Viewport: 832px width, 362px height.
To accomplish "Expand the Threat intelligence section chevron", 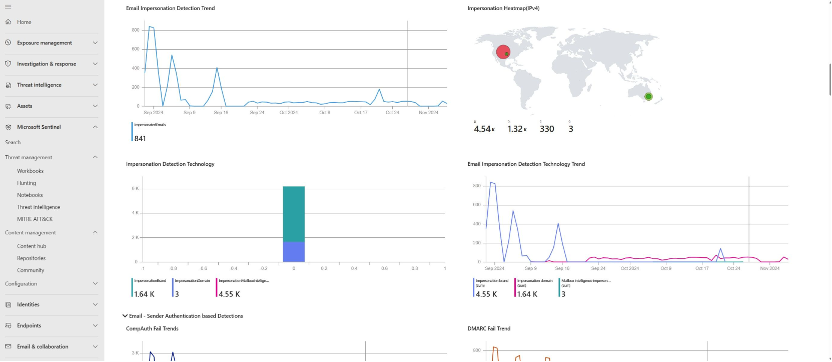I will [95, 85].
